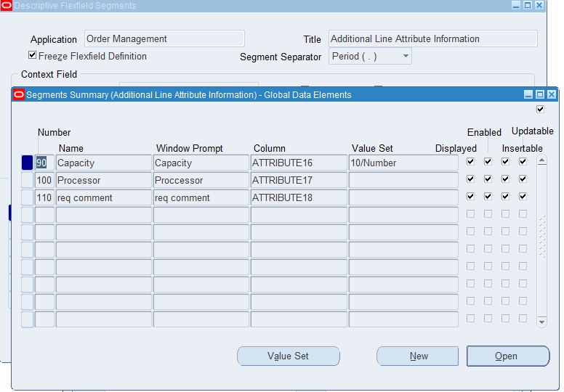Click the ATTRIBUTE18 column field

coord(298,197)
